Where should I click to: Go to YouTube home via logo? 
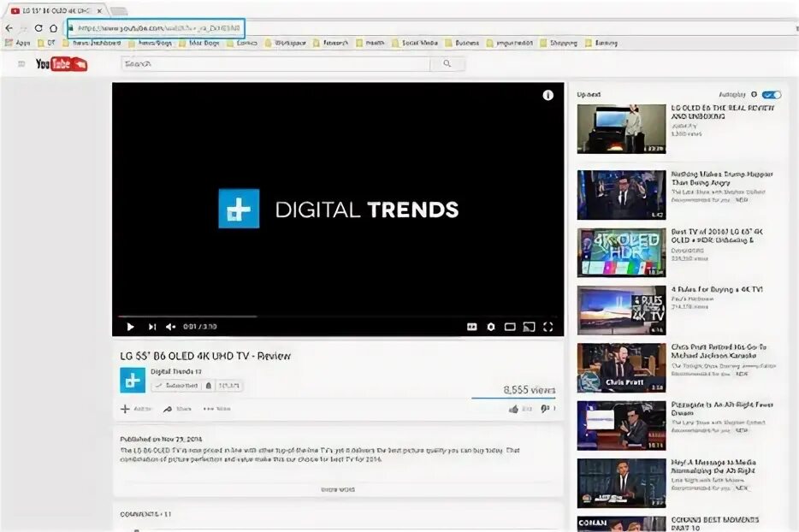(61, 63)
